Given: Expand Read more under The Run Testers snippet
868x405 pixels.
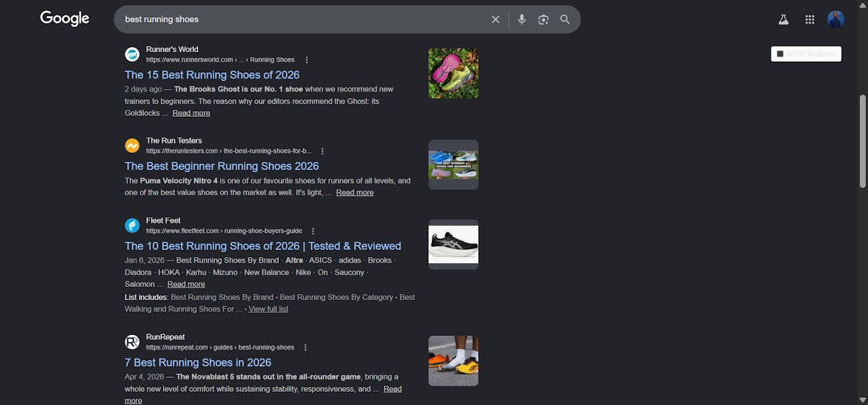Looking at the screenshot, I should 355,192.
